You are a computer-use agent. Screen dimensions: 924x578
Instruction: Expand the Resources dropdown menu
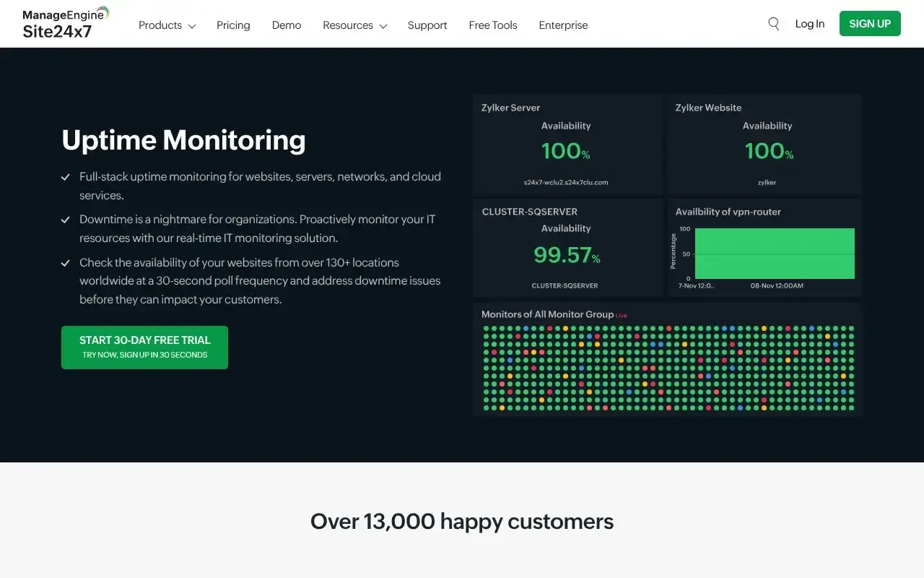pyautogui.click(x=354, y=25)
